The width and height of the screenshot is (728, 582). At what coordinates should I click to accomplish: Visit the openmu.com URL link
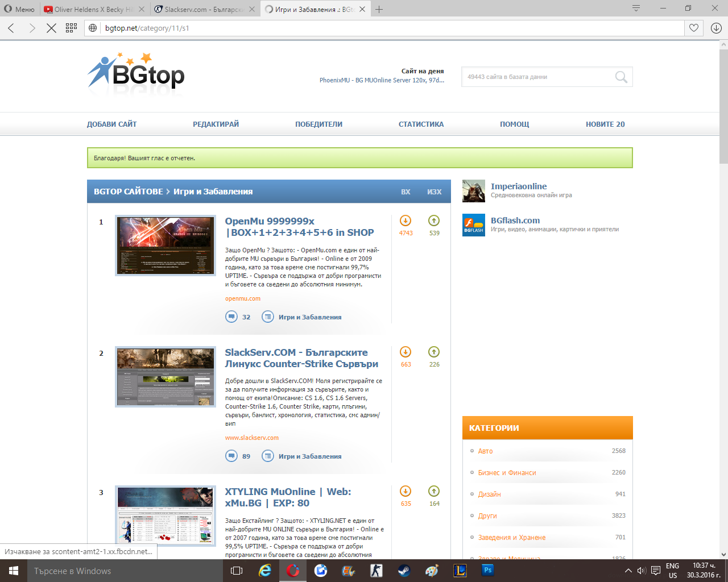point(243,298)
